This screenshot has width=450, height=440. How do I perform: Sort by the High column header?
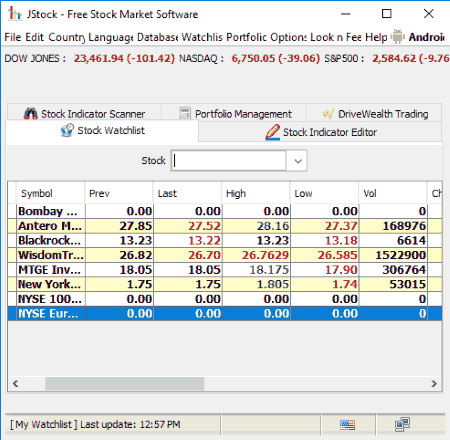click(x=256, y=193)
